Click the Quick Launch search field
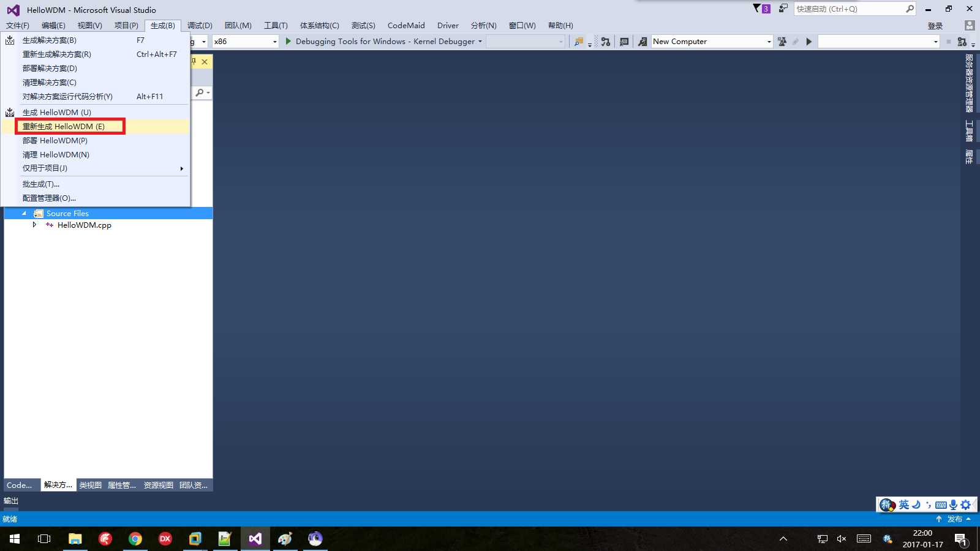Viewport: 980px width, 551px height. (x=849, y=9)
